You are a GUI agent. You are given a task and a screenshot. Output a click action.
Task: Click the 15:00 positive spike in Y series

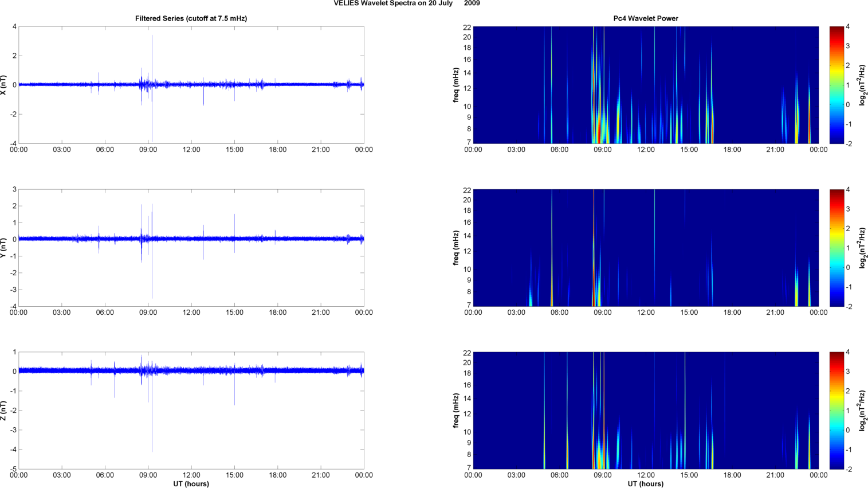tap(234, 224)
